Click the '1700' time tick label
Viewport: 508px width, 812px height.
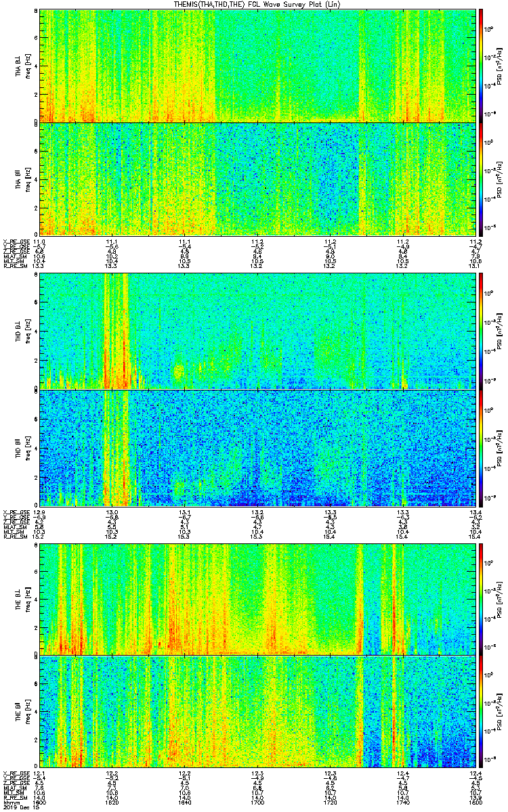(257, 803)
